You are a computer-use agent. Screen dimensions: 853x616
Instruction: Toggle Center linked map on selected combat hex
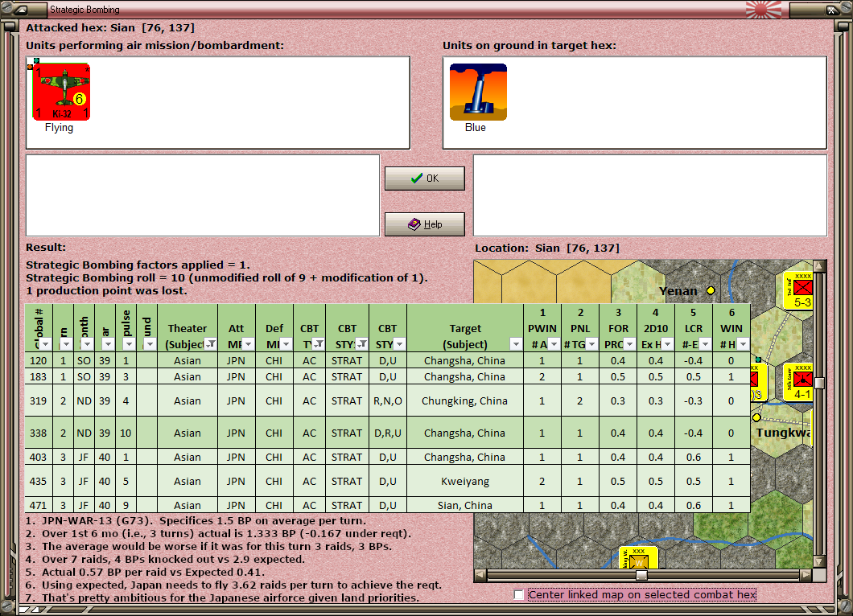[x=519, y=595]
